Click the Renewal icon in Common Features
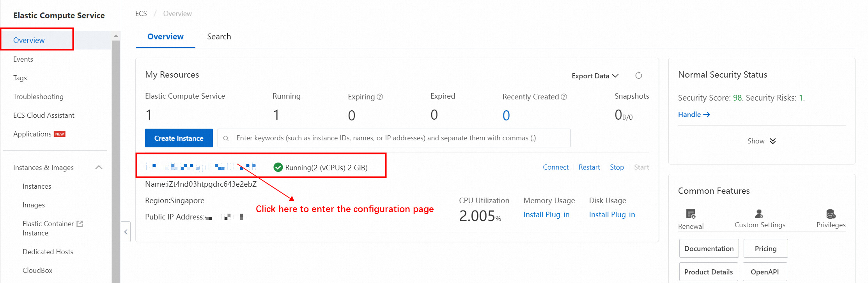The height and width of the screenshot is (283, 868). click(691, 214)
